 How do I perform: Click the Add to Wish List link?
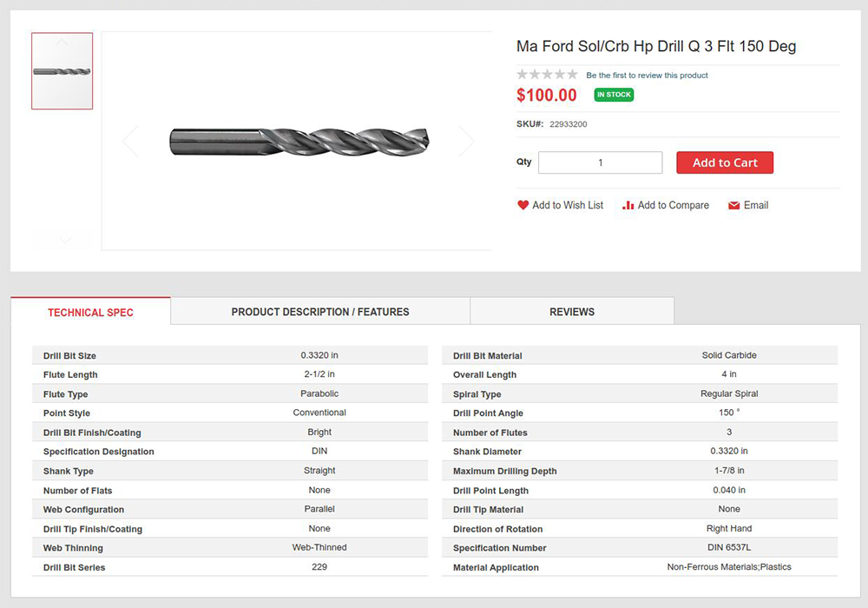568,206
